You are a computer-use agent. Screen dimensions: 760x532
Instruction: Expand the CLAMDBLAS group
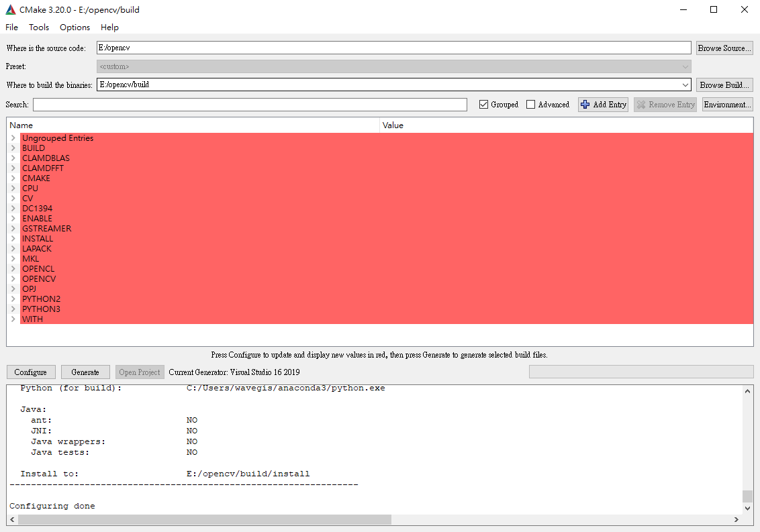tap(13, 158)
